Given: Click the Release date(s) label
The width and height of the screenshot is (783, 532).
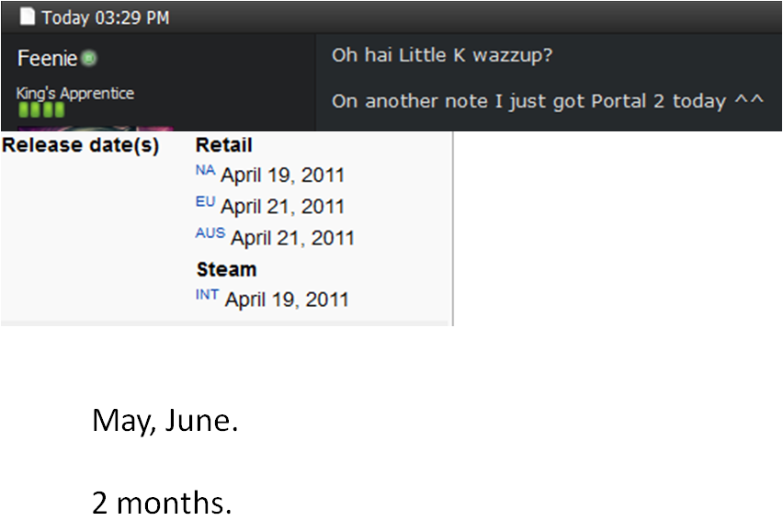Looking at the screenshot, I should tap(80, 145).
